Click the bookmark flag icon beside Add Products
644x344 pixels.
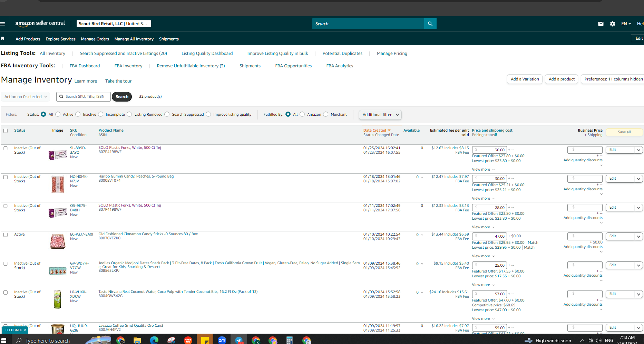(x=3, y=38)
